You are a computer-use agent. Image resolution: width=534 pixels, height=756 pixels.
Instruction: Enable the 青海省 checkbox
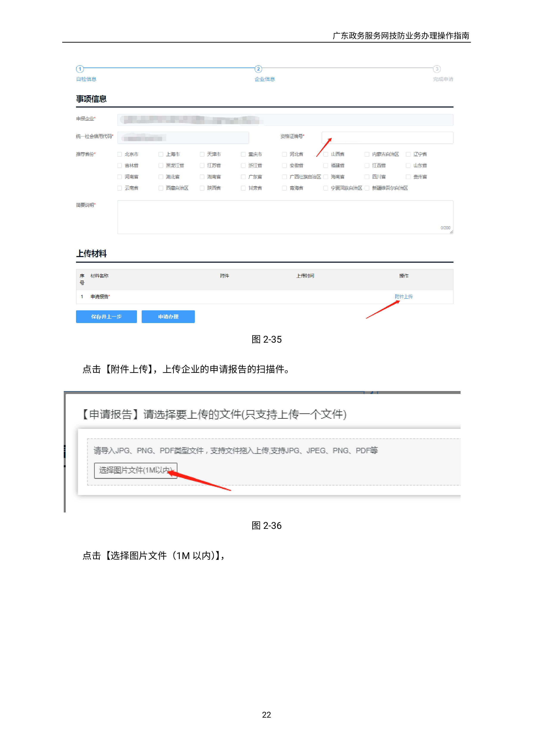[285, 188]
